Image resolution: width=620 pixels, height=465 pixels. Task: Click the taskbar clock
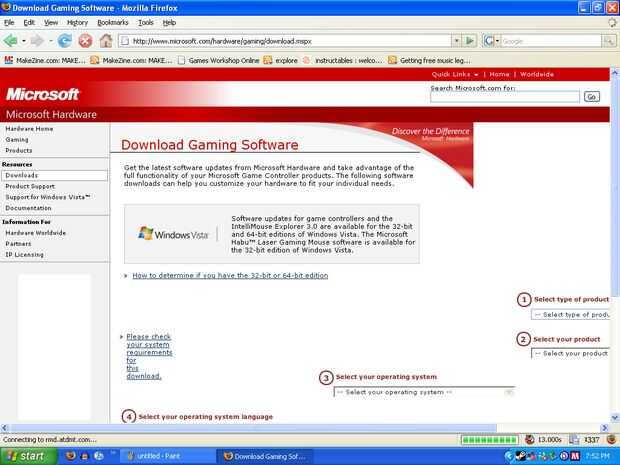coord(598,456)
